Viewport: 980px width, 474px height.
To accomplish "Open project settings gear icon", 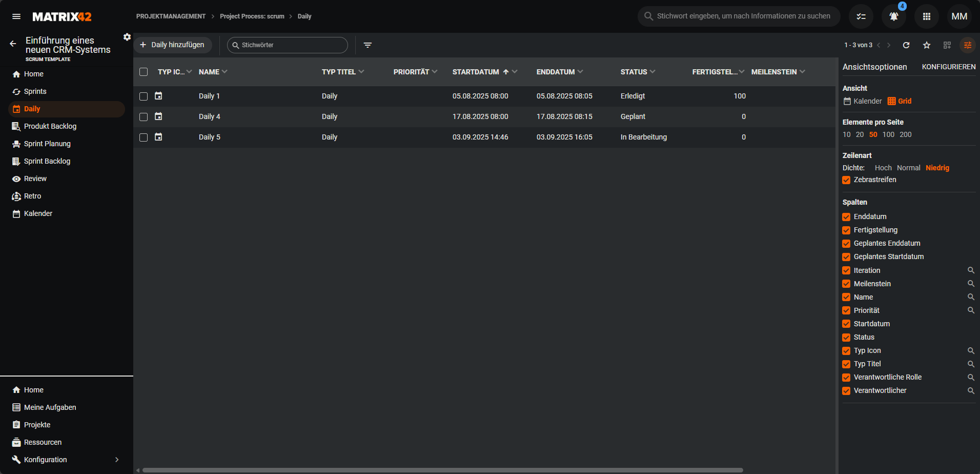I will (x=127, y=37).
